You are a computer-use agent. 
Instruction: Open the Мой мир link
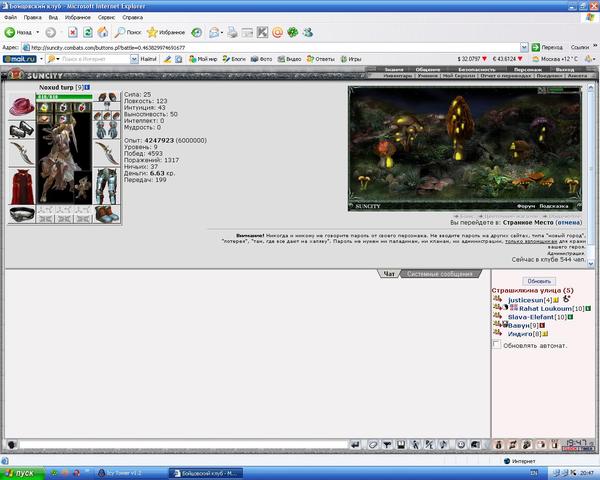203,59
